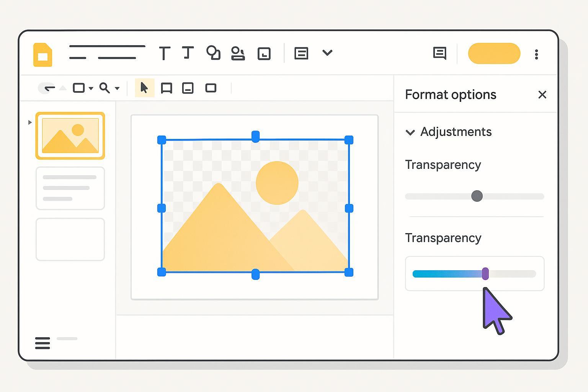Close the Format options panel

[x=542, y=95]
